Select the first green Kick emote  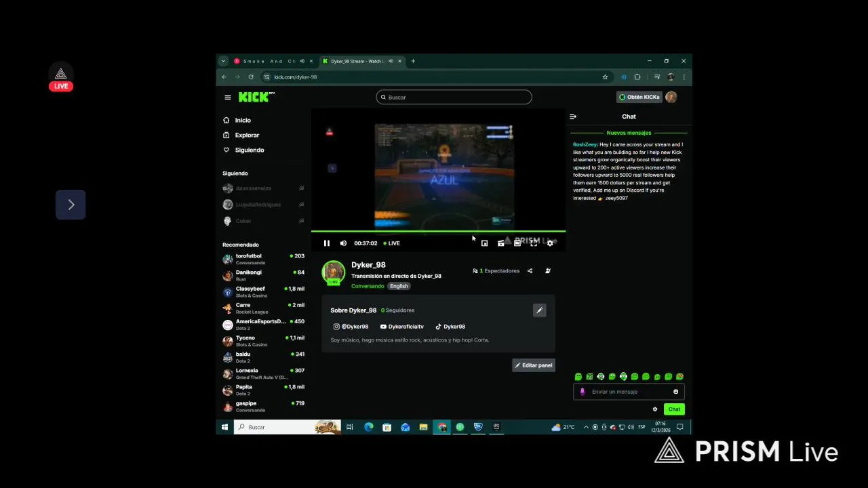[x=578, y=377]
